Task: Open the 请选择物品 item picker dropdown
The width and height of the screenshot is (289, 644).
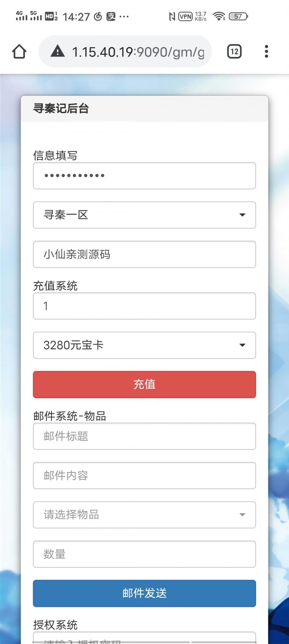Action: coord(144,515)
